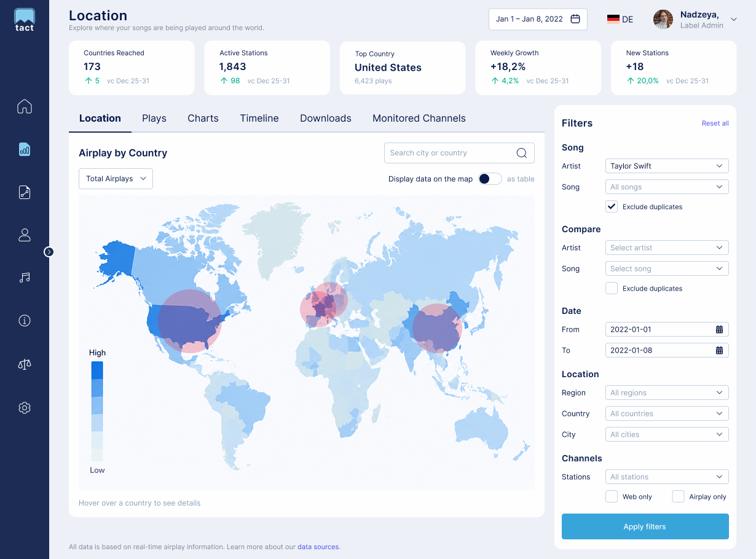
Task: Open the All songs dropdown
Action: [667, 187]
